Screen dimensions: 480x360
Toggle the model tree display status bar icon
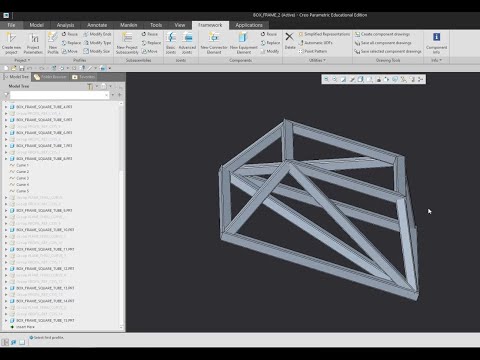[5, 342]
